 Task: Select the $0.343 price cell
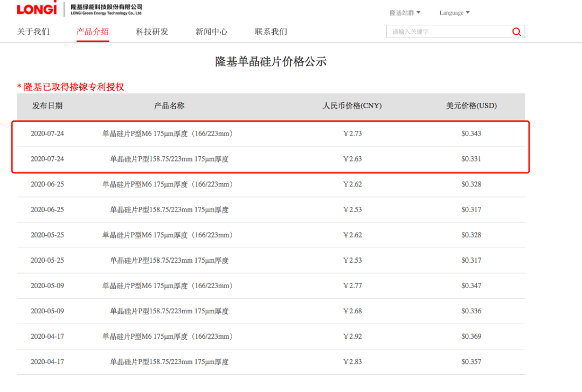(472, 134)
